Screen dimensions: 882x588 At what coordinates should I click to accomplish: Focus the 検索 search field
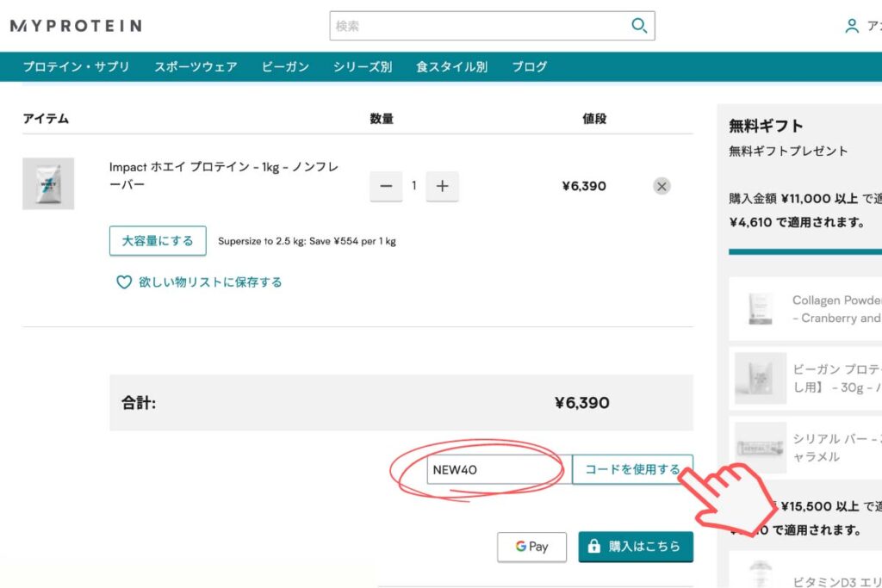(x=492, y=26)
